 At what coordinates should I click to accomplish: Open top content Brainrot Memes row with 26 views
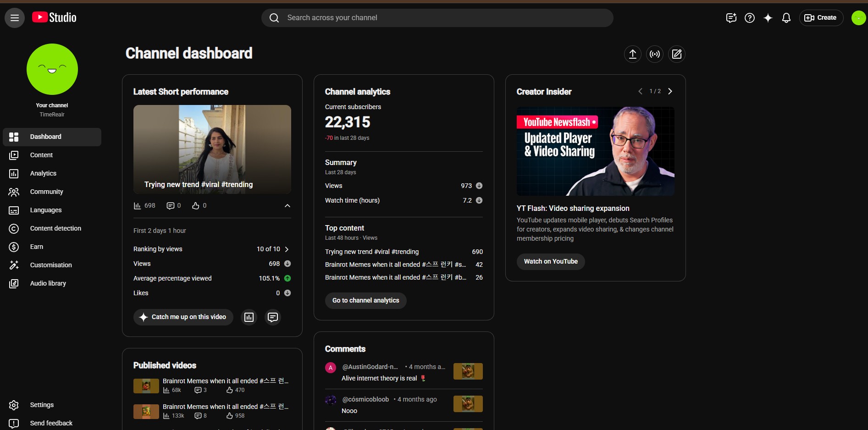click(x=404, y=277)
